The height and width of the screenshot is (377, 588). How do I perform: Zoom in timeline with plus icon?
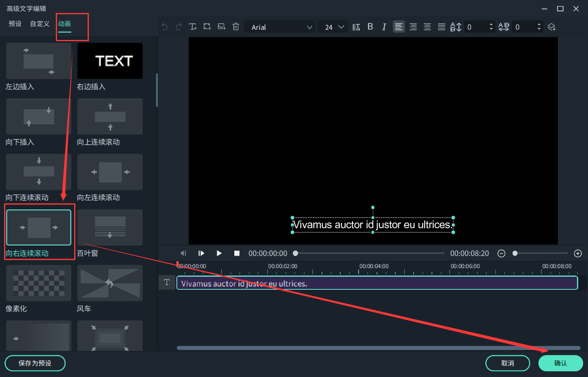[577, 254]
